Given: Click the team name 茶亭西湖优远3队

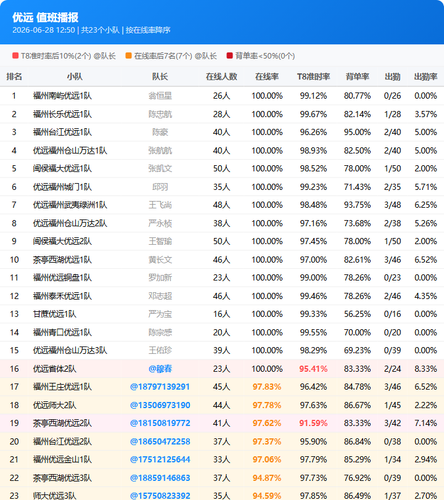Looking at the screenshot, I should point(62,478).
